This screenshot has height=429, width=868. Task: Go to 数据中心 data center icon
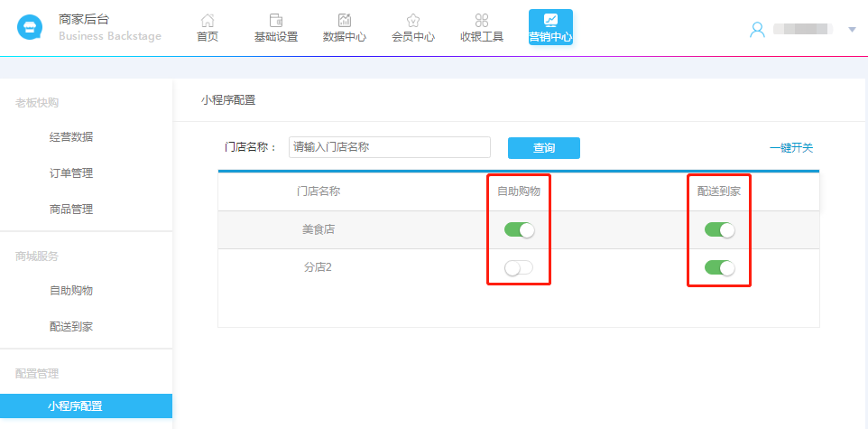click(345, 21)
